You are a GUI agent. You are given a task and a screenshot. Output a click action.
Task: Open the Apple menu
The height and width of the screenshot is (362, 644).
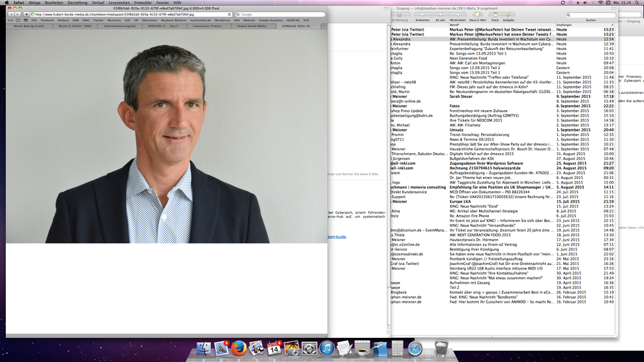pos(7,3)
